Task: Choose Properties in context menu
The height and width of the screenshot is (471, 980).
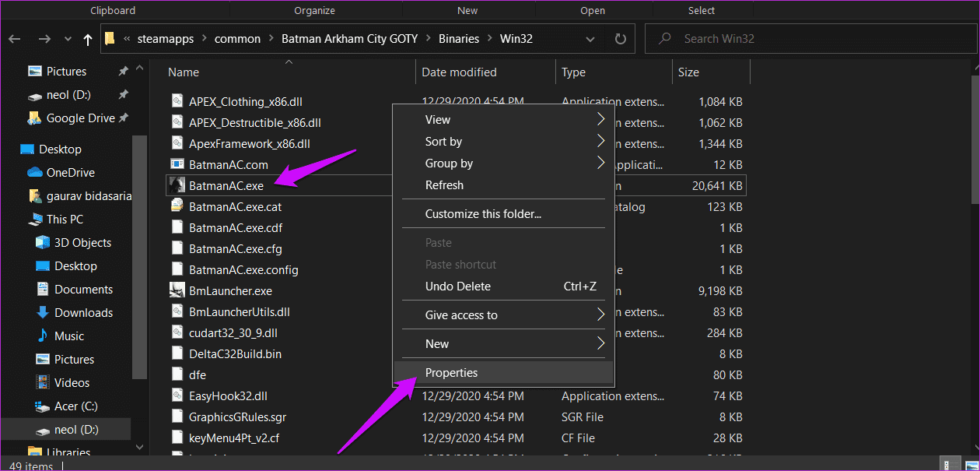Action: 504,373
